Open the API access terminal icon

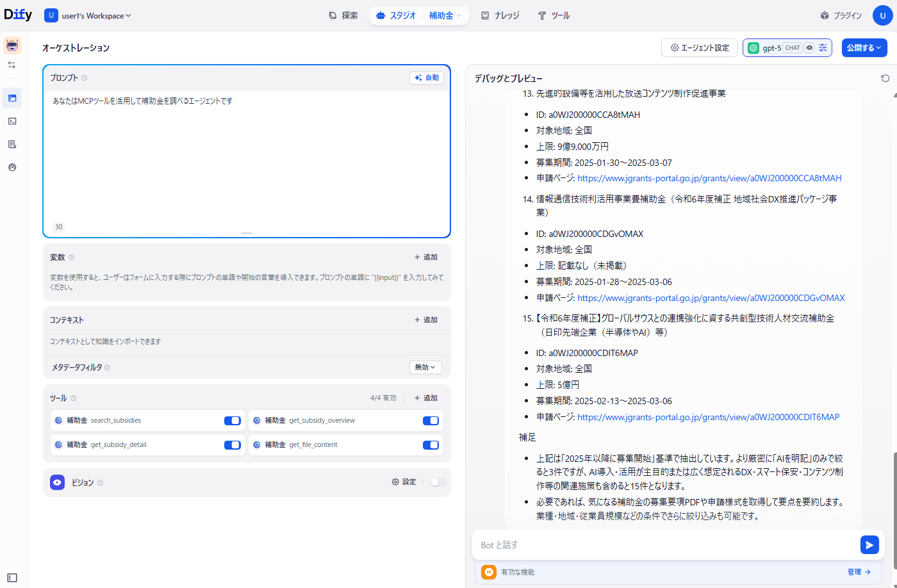(x=12, y=121)
